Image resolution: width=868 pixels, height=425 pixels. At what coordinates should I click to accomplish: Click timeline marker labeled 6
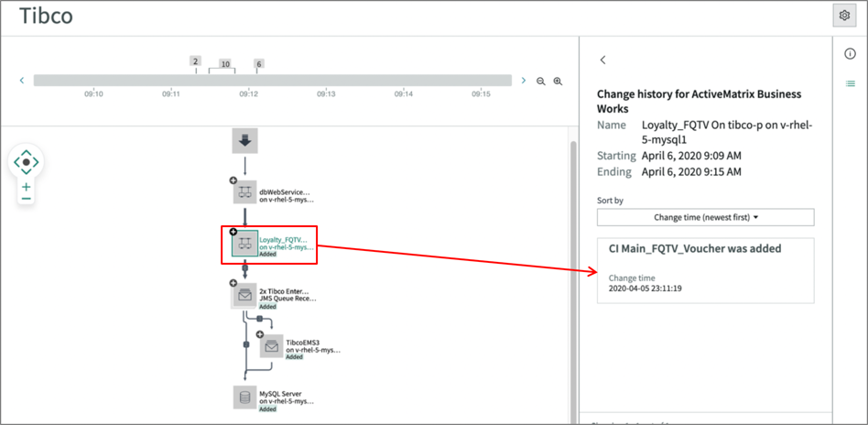[258, 64]
